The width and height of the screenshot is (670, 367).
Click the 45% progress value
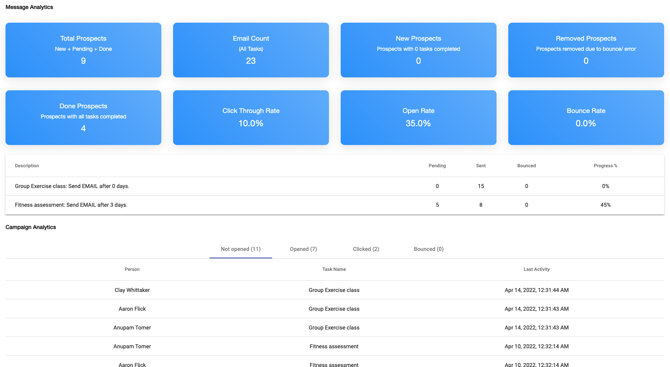point(605,205)
